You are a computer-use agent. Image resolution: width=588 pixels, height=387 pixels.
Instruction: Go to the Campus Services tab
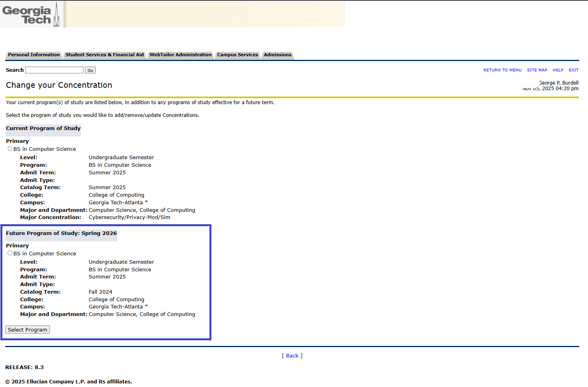click(x=237, y=55)
